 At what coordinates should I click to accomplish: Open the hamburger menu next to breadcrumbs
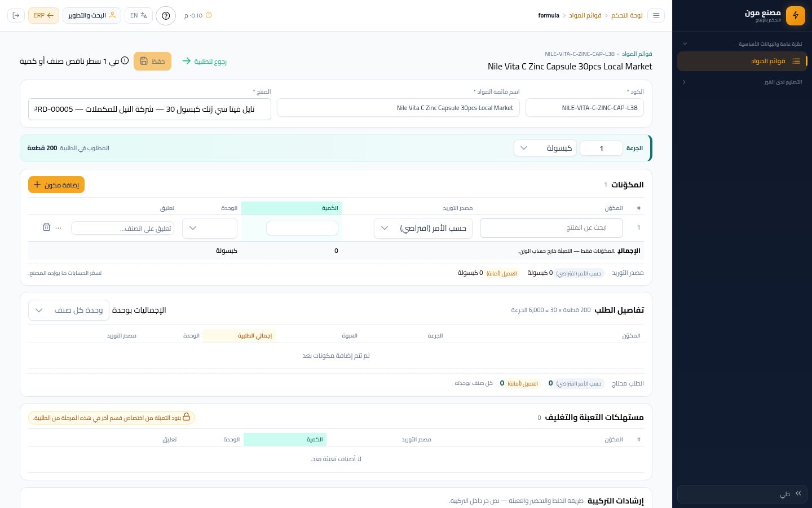point(656,15)
